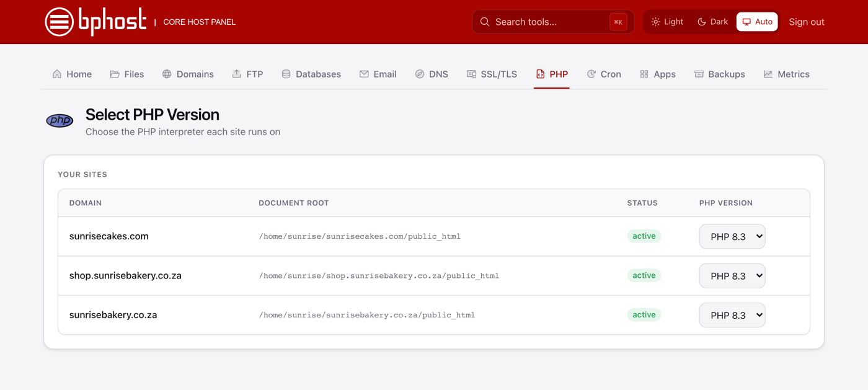
Task: Click the DNS tab compass icon
Action: (x=420, y=74)
